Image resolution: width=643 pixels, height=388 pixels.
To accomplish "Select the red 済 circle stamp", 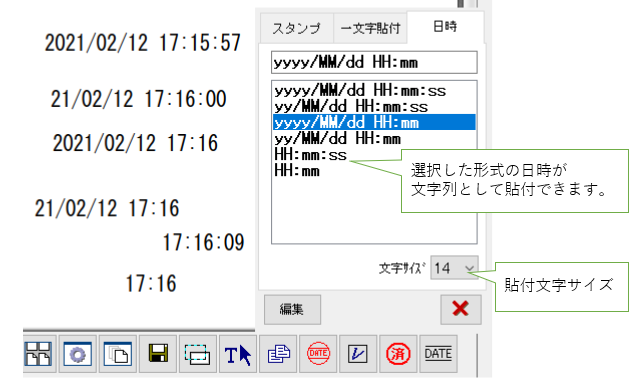I will pos(398,354).
